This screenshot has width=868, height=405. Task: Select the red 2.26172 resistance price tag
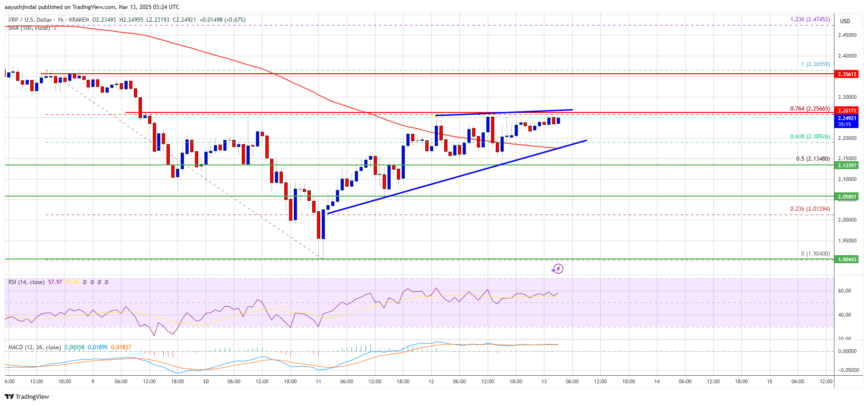847,111
